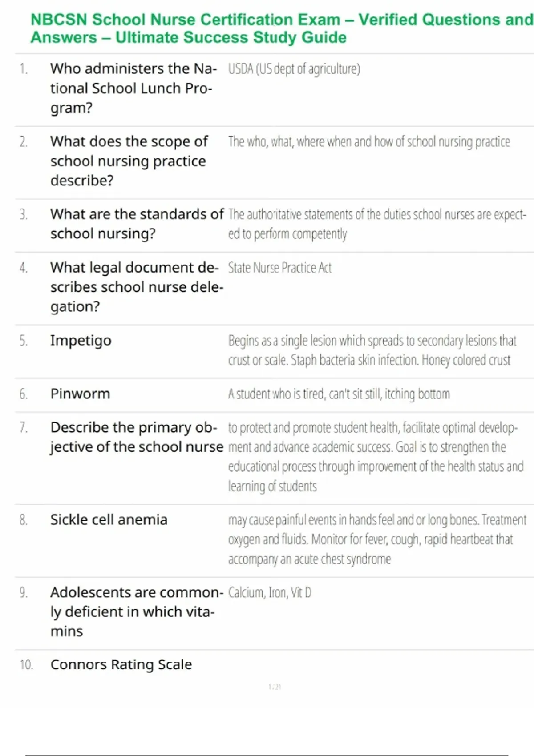
Task: Click the itching bottom symptom description
Action: pos(339,394)
